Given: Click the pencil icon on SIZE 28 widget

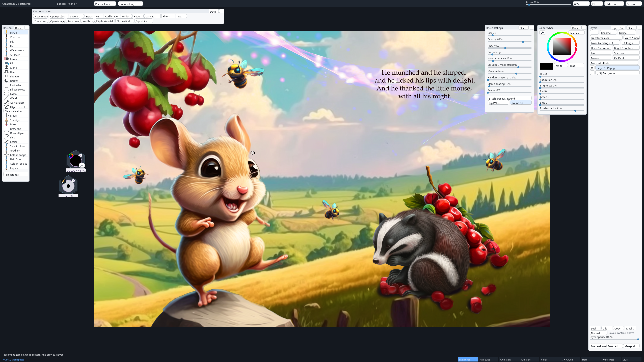Looking at the screenshot, I should click(x=63, y=181).
